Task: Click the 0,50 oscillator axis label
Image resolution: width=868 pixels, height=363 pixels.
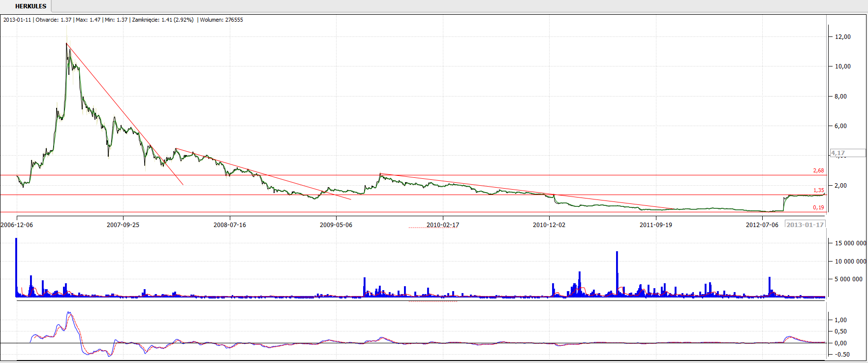Action: [840, 331]
